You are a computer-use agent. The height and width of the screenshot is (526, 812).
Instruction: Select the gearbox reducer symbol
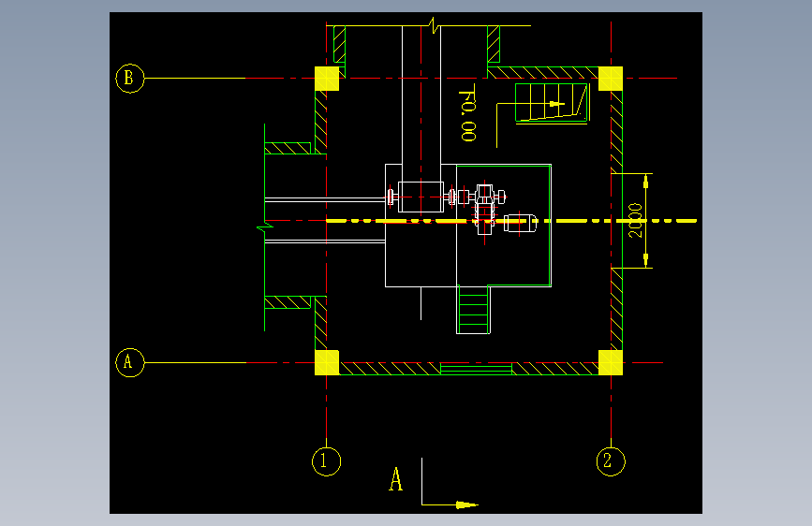[x=484, y=210]
